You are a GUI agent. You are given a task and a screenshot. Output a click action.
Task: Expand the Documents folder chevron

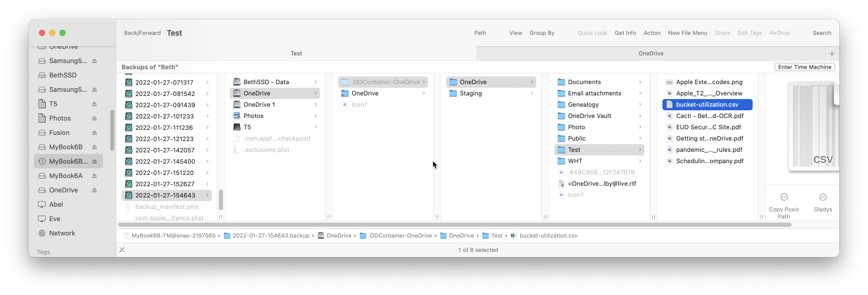click(640, 82)
